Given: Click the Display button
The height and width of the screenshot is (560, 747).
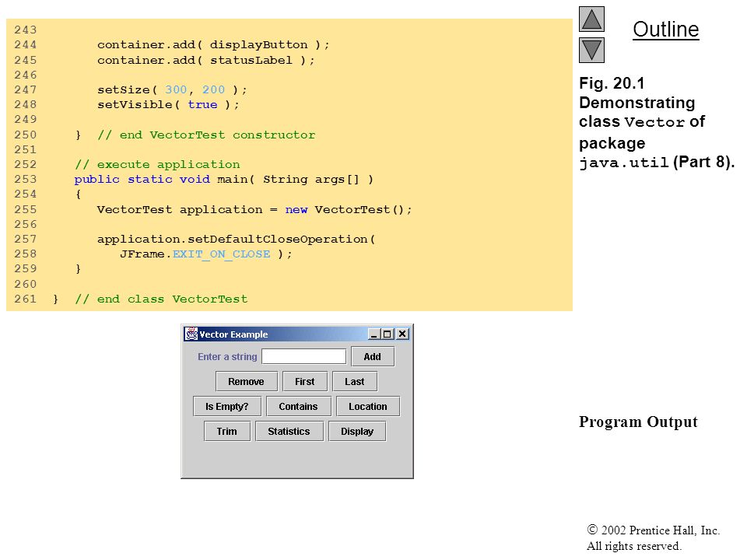Looking at the screenshot, I should click(357, 431).
